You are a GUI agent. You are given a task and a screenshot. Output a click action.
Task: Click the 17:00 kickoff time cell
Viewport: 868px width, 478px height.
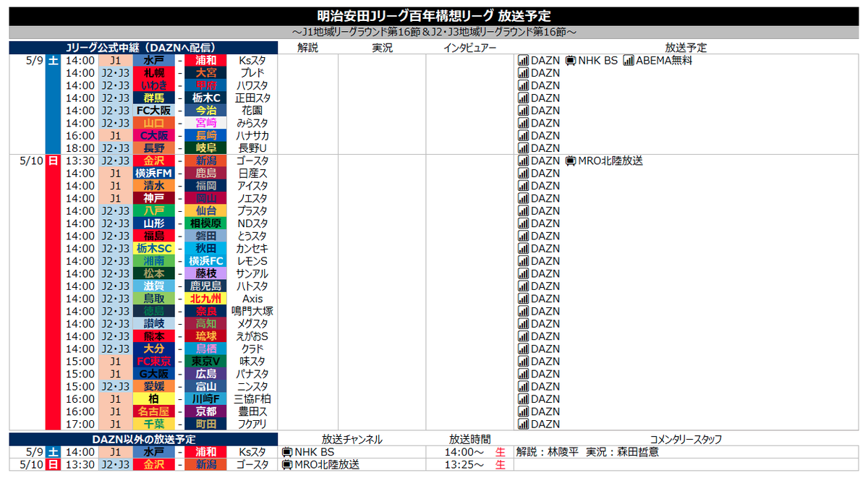coord(80,424)
